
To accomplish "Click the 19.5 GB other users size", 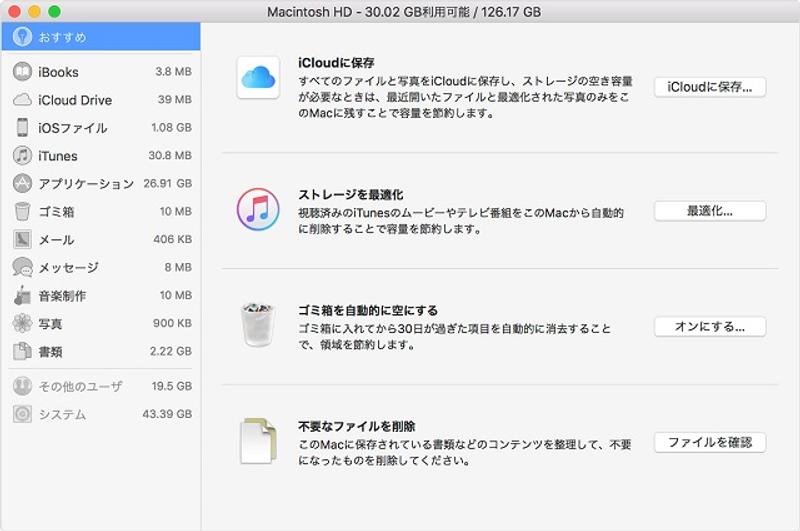I will tap(172, 386).
